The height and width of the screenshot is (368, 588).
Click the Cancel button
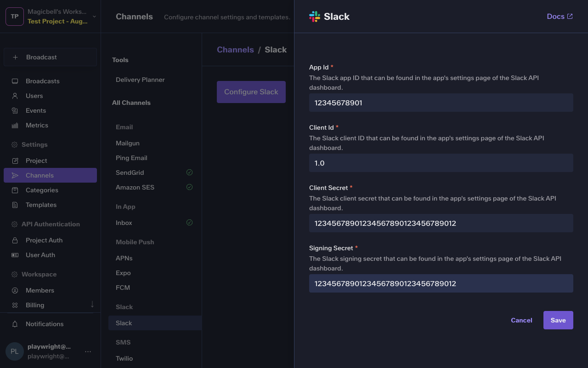[x=521, y=320]
